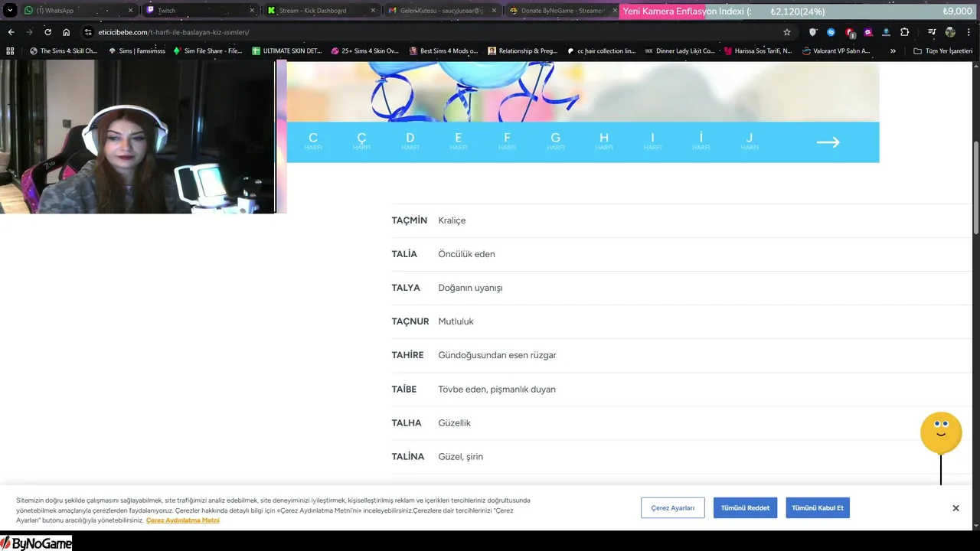
Task: Open the cc hair collection bookmark
Action: pyautogui.click(x=601, y=51)
